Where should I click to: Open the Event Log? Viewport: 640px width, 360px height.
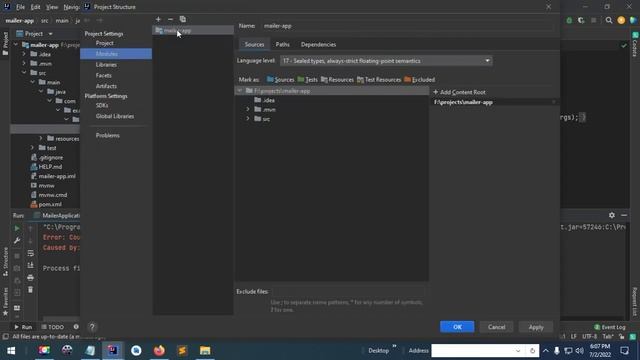(610, 327)
